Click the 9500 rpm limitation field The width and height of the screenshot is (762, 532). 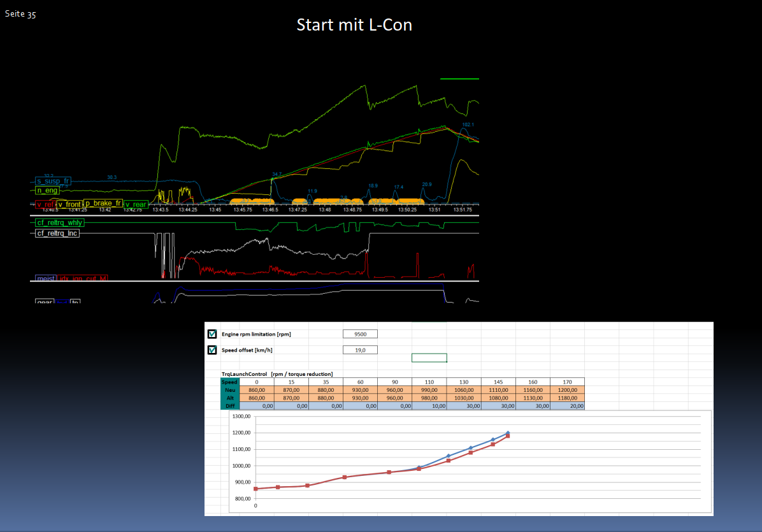(x=360, y=334)
